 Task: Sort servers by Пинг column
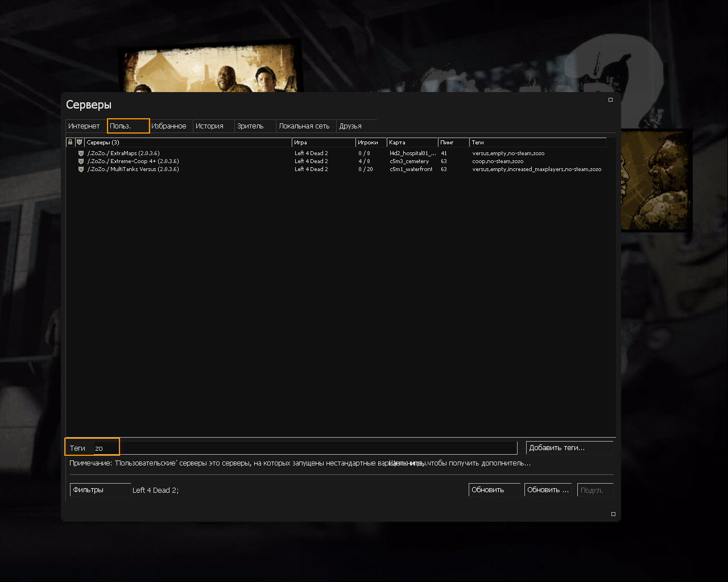coord(453,143)
